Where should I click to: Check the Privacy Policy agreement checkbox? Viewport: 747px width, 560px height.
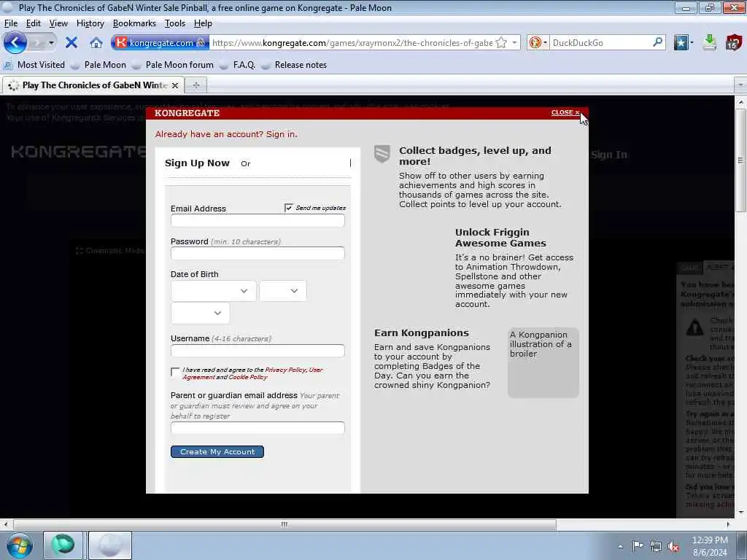click(175, 372)
